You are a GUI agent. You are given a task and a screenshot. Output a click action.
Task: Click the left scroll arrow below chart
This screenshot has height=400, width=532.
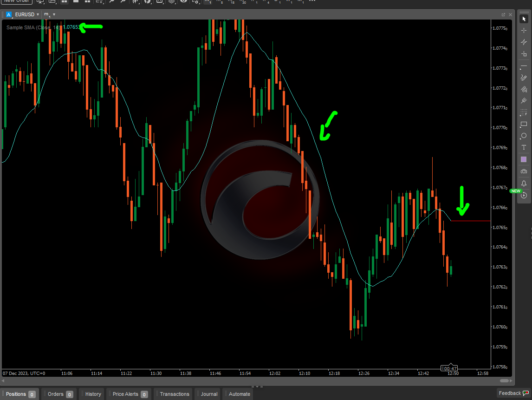3,380
